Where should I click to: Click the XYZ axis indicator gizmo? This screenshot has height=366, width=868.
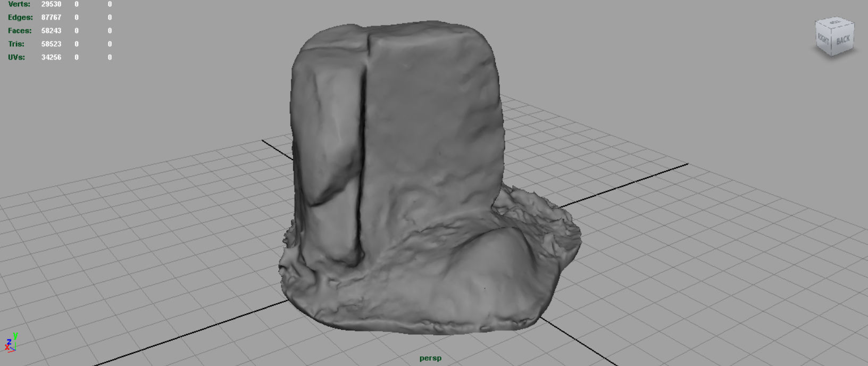click(x=11, y=342)
